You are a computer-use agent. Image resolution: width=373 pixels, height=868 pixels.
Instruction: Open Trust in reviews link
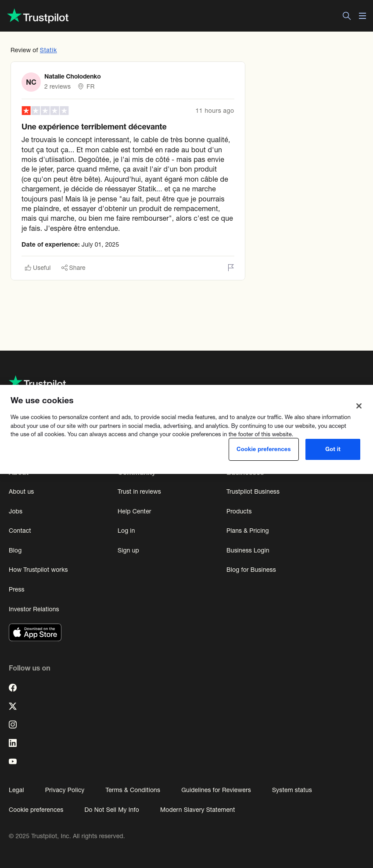(139, 491)
